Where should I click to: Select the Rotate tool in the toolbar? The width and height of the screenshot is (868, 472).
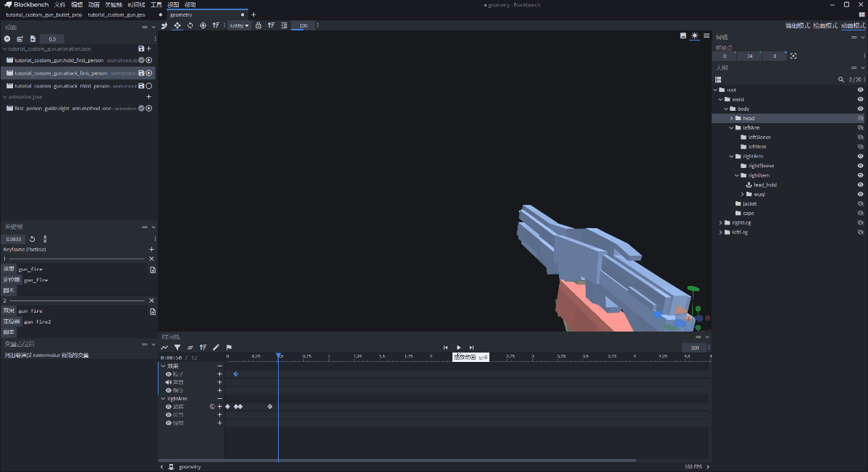click(x=190, y=25)
